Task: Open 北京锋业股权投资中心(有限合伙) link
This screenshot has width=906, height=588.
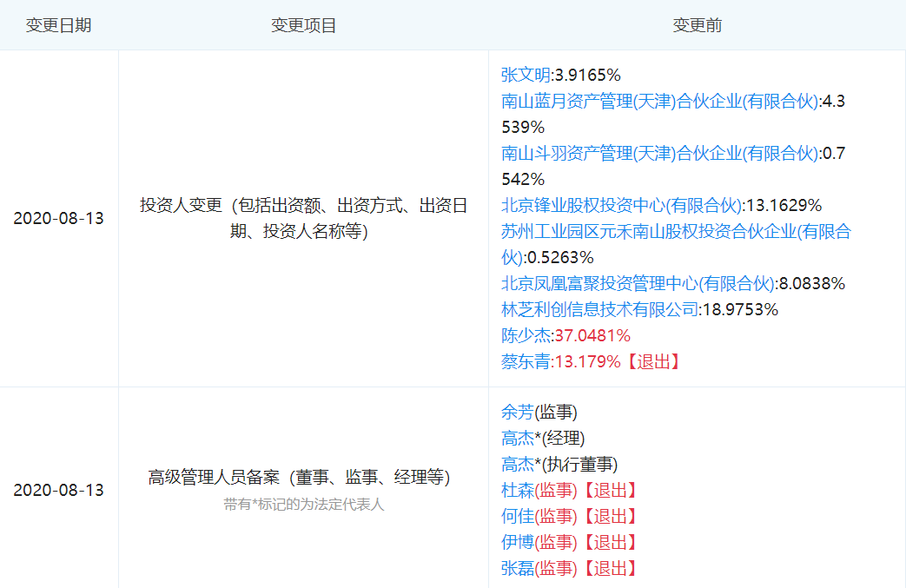Action: pyautogui.click(x=621, y=205)
